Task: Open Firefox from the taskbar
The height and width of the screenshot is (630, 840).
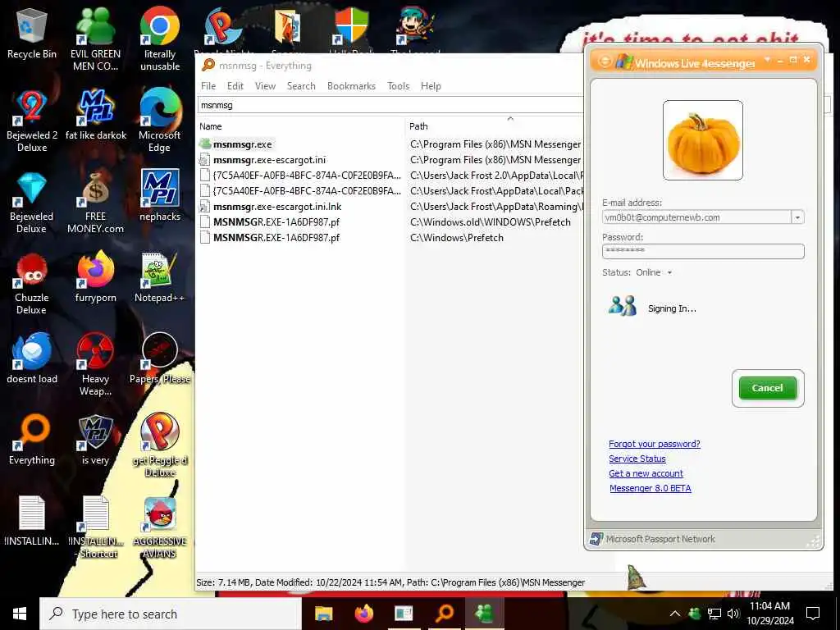Action: pyautogui.click(x=364, y=614)
